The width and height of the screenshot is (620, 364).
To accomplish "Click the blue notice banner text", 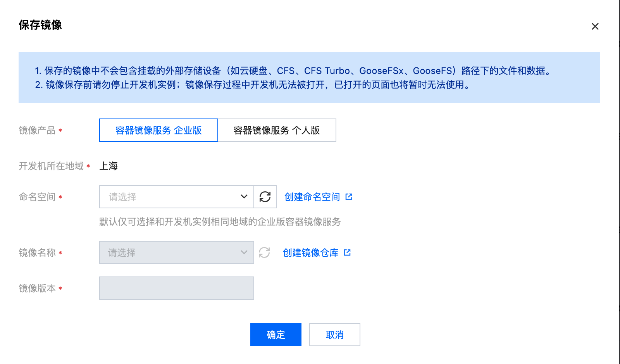I will (x=293, y=77).
